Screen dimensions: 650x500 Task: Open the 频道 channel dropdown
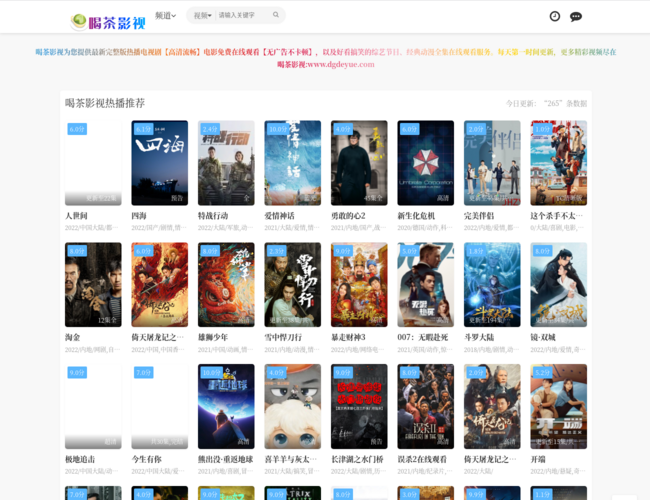[x=165, y=16]
